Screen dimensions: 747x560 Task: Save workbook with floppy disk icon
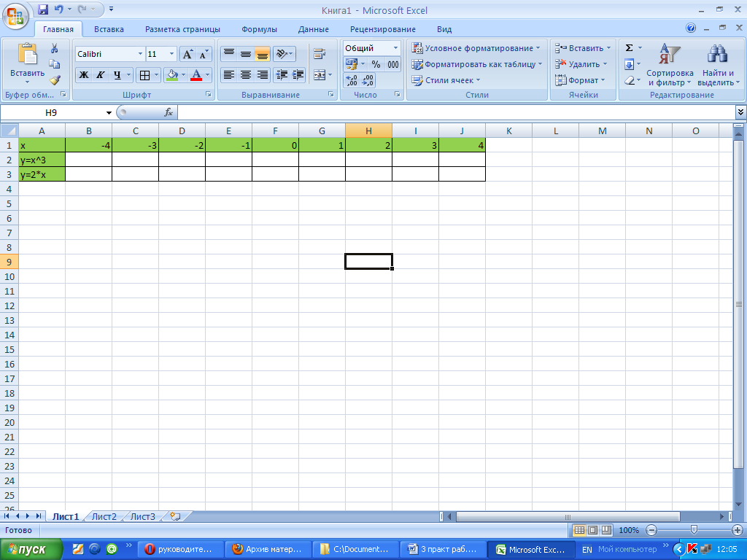pos(43,9)
